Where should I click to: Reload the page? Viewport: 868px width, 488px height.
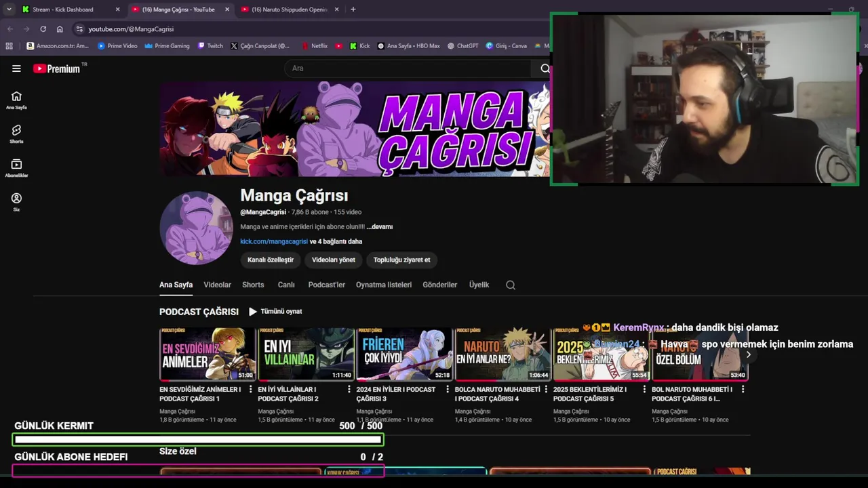point(43,29)
